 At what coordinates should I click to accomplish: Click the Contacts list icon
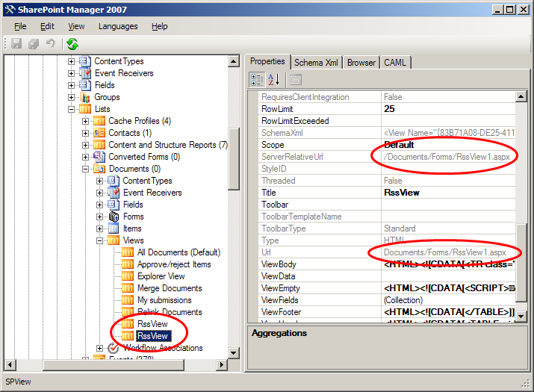[x=99, y=133]
